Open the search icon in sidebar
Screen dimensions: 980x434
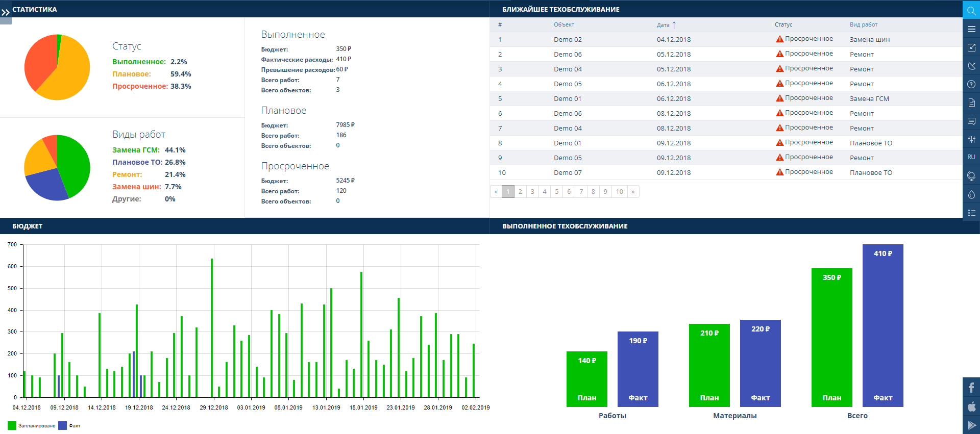[x=971, y=10]
